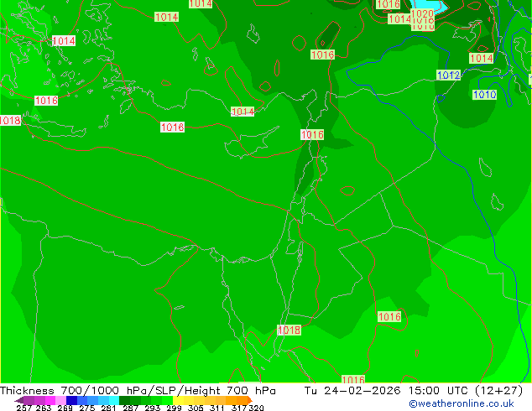Click the map title Thickness 700/1000 hPa
This screenshot has width=532, height=411.
point(75,391)
